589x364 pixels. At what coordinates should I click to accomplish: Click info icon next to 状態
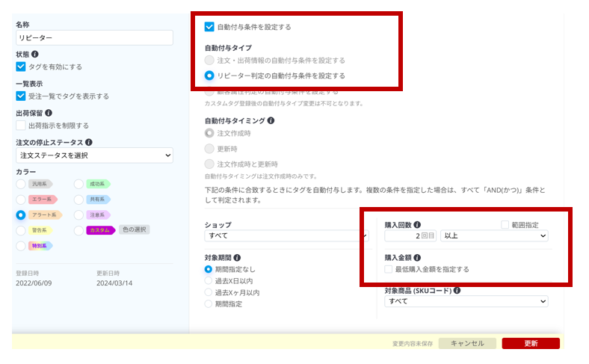[35, 55]
